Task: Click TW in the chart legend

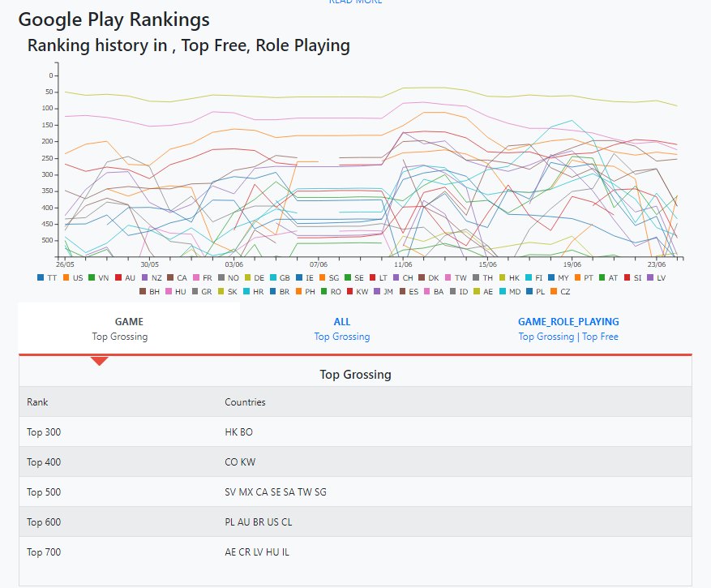Action: (x=456, y=277)
